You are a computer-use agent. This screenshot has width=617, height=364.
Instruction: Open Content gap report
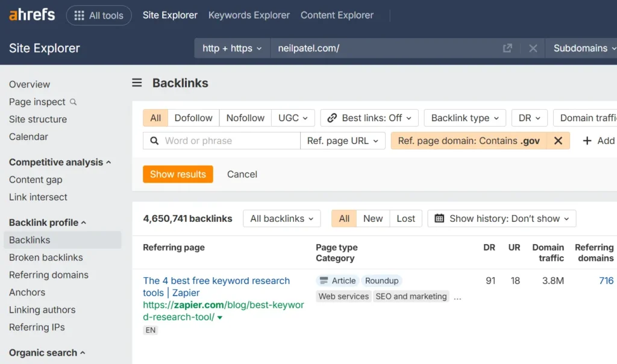36,180
